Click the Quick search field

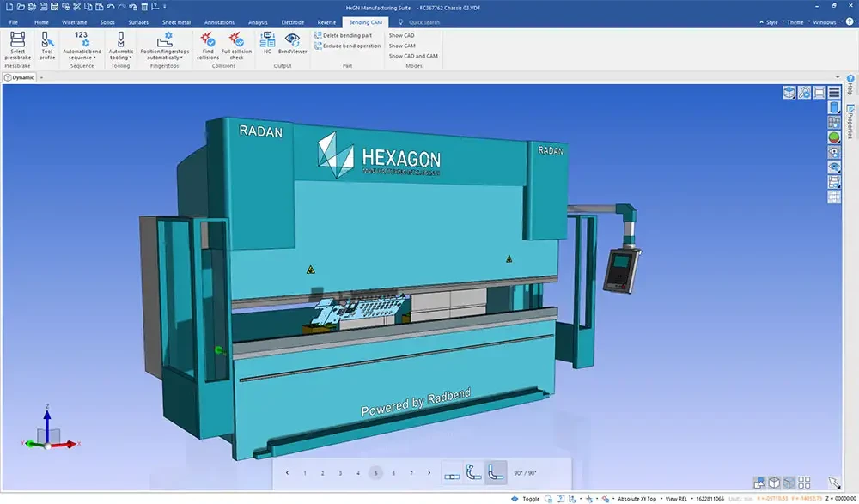pyautogui.click(x=423, y=22)
